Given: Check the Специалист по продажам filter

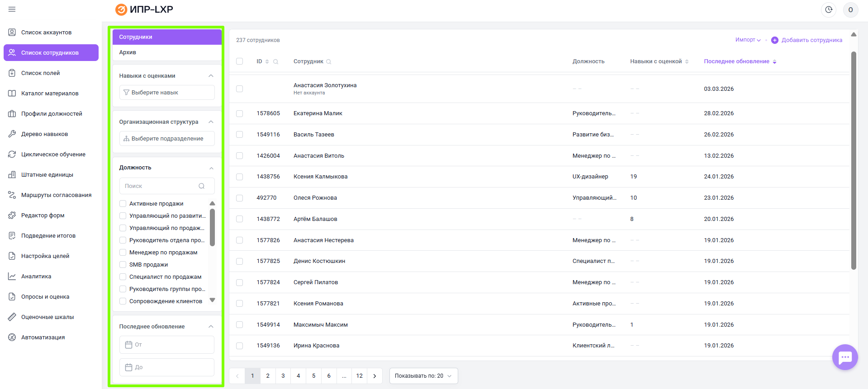Looking at the screenshot, I should pyautogui.click(x=123, y=277).
